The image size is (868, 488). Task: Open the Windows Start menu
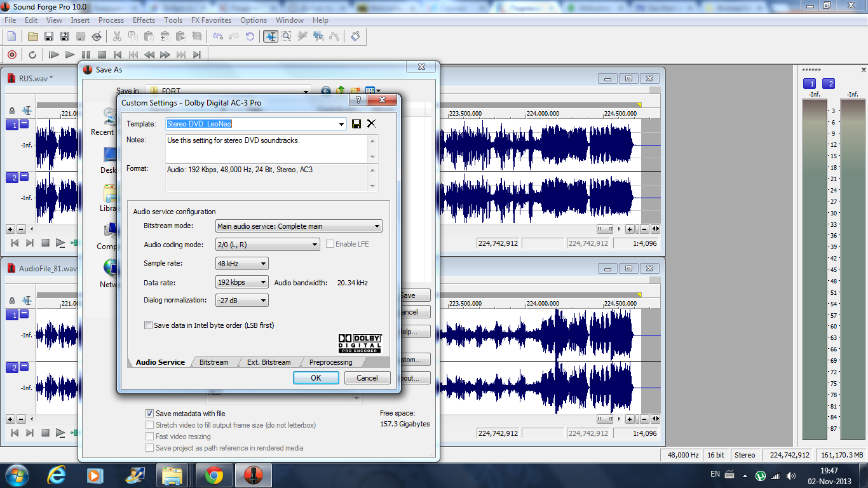(16, 475)
